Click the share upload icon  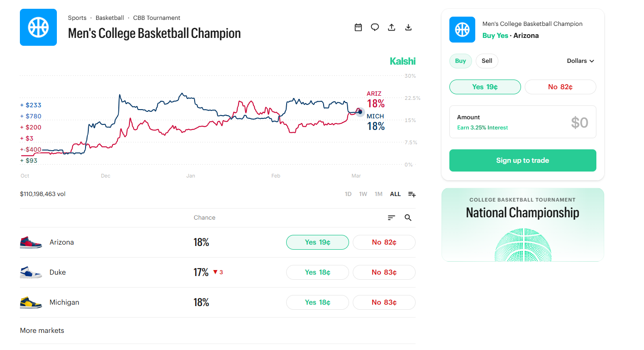(x=392, y=27)
